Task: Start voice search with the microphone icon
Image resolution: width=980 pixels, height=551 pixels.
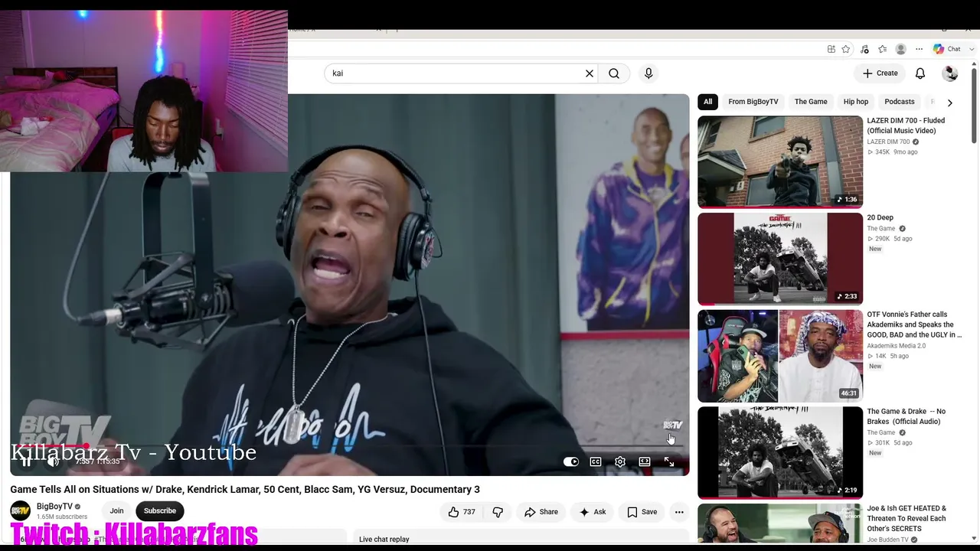Action: (x=648, y=73)
